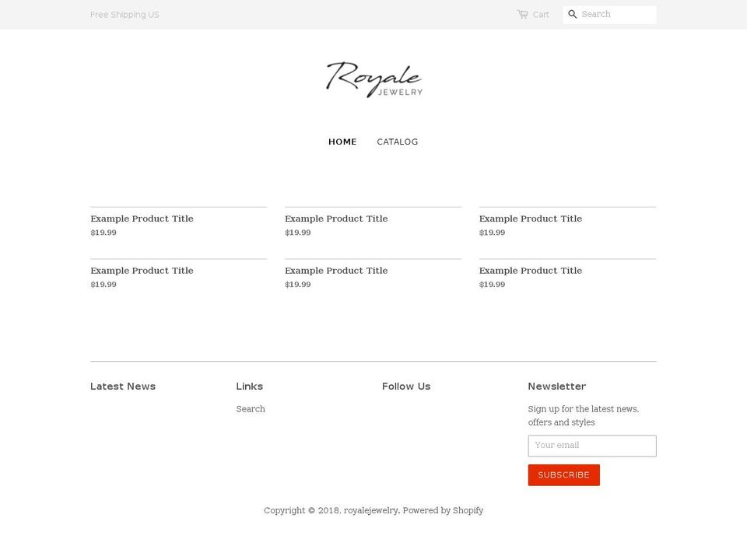Click the red SUBSCRIBE button
This screenshot has height=560, width=747.
click(x=563, y=475)
